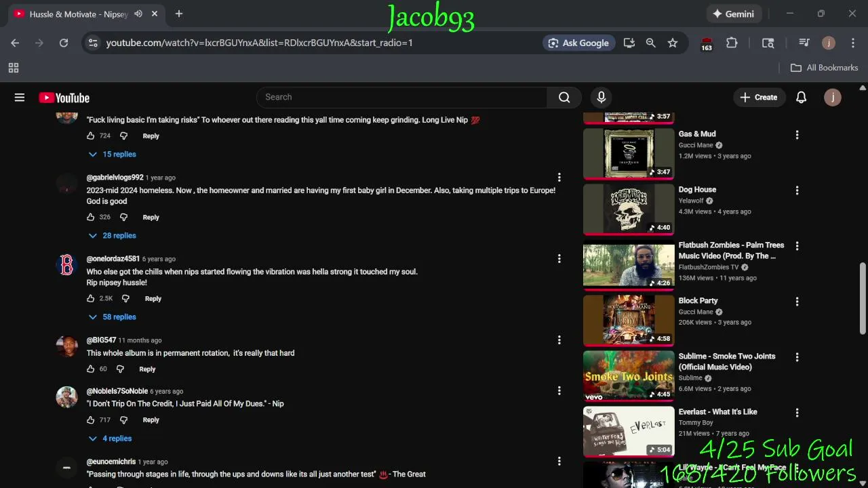The height and width of the screenshot is (488, 868).
Task: Dislike the comment with 724 likes
Action: coord(123,136)
